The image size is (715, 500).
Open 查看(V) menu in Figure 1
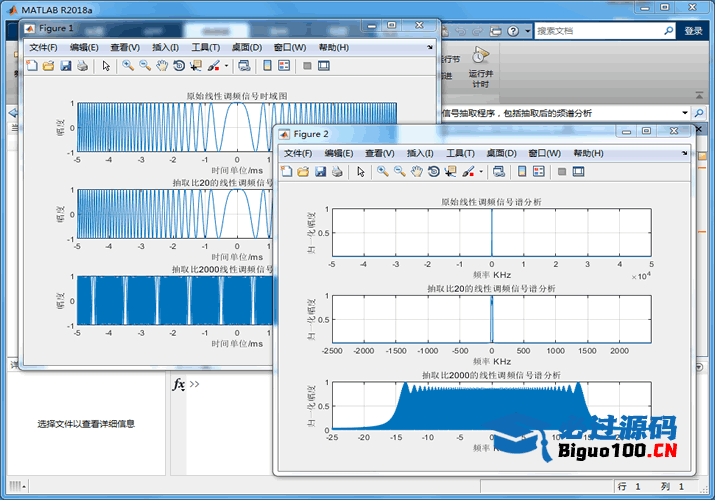pyautogui.click(x=125, y=47)
